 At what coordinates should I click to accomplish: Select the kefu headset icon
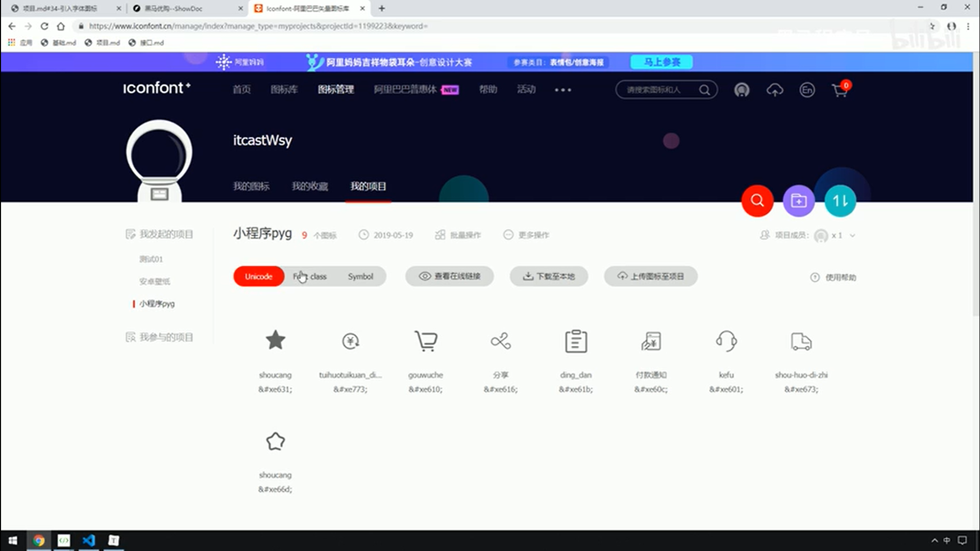[726, 341]
